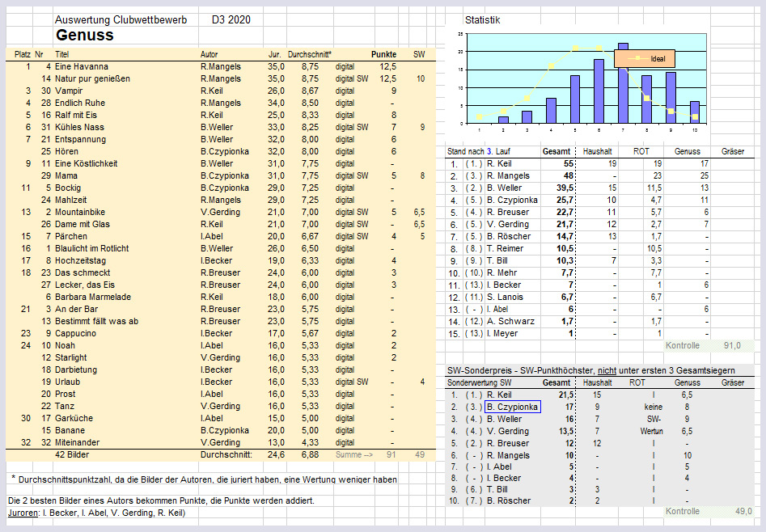
Task: Select the "Punkte" column header
Action: (x=383, y=54)
